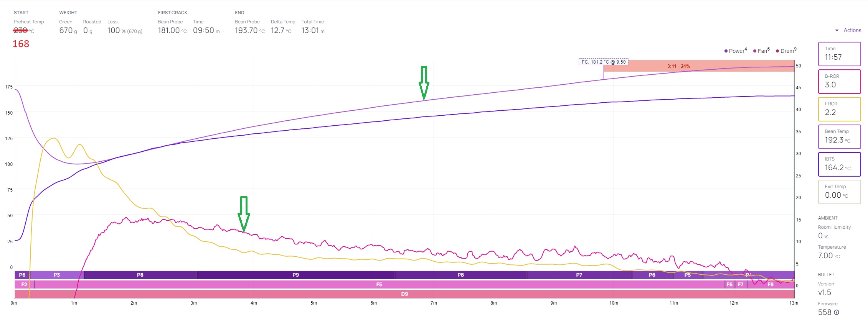Select the F5 fan segment bar
Viewport: 868px width, 318px height.
pyautogui.click(x=379, y=284)
